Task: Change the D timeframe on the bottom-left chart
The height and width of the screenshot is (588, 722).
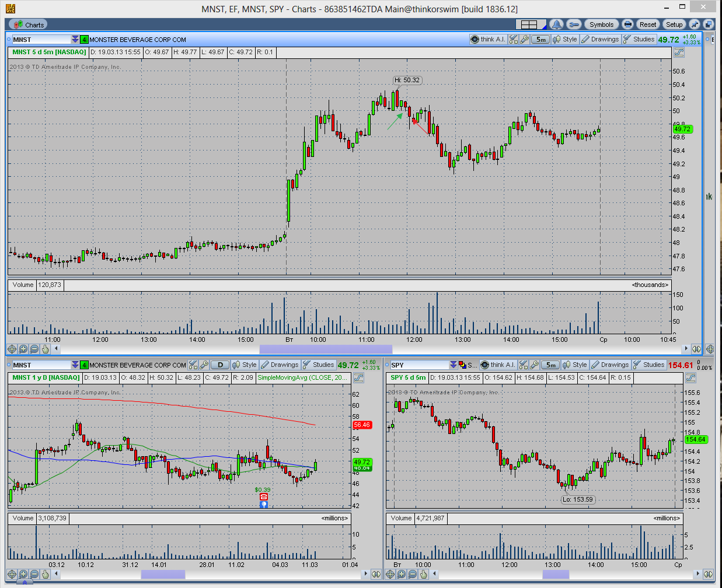Action: click(x=220, y=365)
